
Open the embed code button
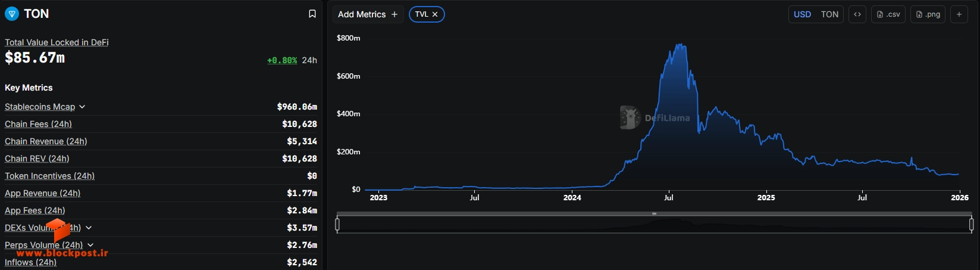pos(857,14)
